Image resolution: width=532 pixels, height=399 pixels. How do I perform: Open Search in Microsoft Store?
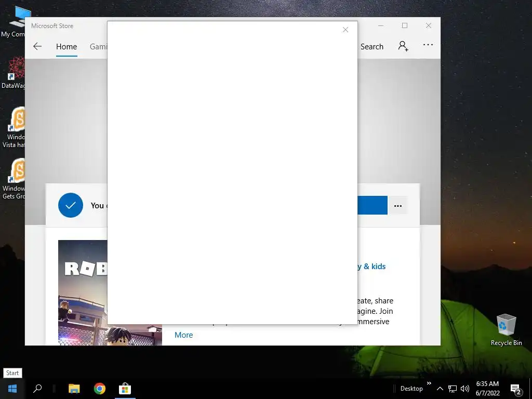[371, 46]
